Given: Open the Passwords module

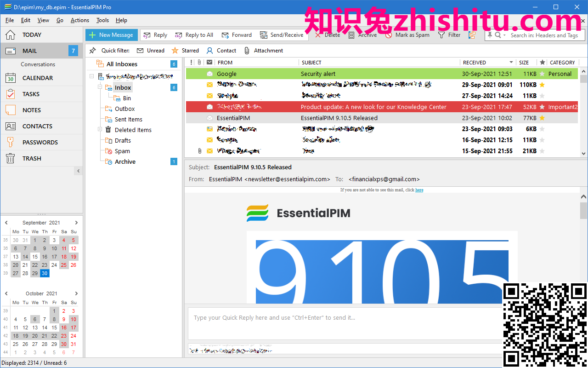Looking at the screenshot, I should click(41, 142).
